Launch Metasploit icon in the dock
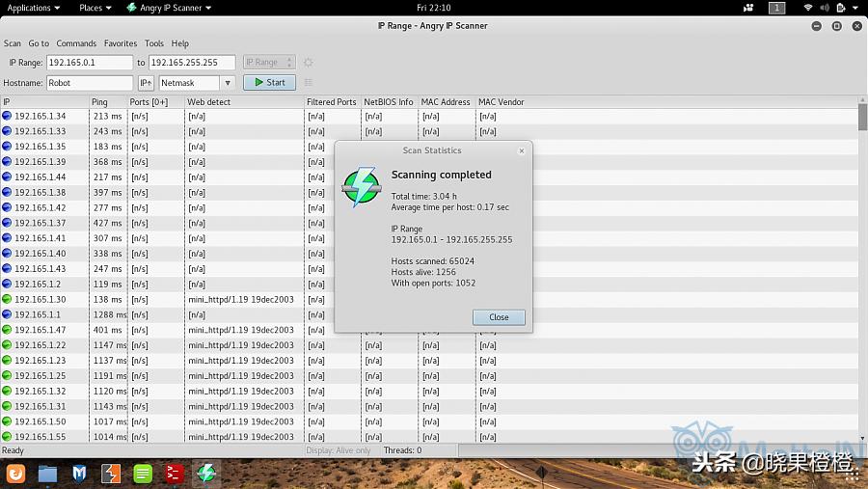The image size is (868, 489). click(79, 474)
